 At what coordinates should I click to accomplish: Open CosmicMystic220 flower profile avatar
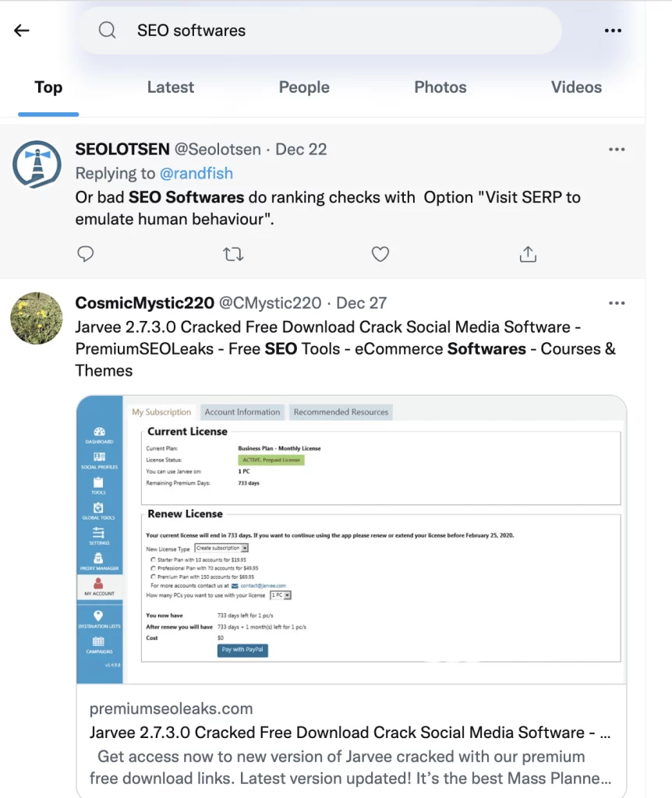37,318
